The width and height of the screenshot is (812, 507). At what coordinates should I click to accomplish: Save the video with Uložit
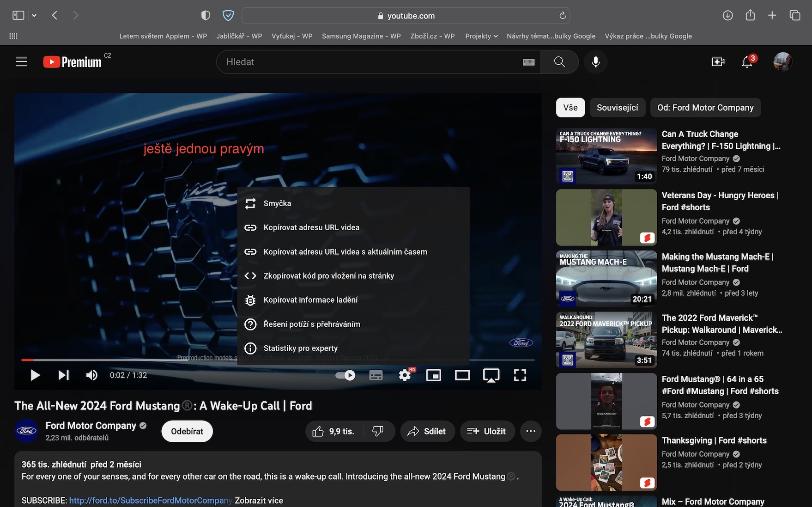(487, 431)
